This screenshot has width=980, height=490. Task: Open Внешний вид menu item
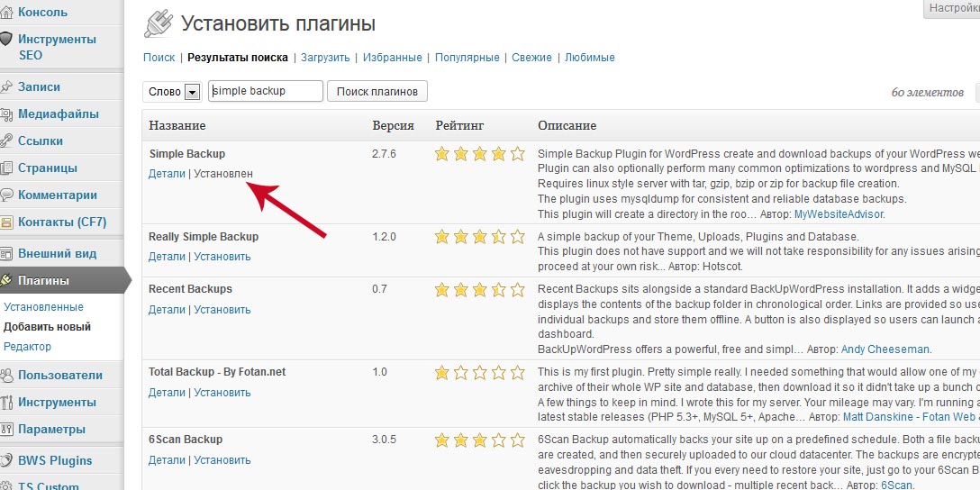[x=57, y=254]
